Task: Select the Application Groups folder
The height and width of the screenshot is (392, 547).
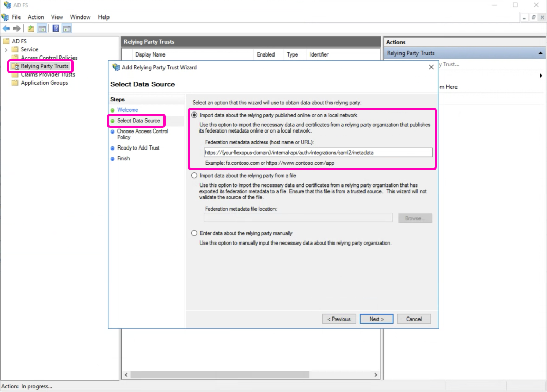Action: tap(44, 83)
